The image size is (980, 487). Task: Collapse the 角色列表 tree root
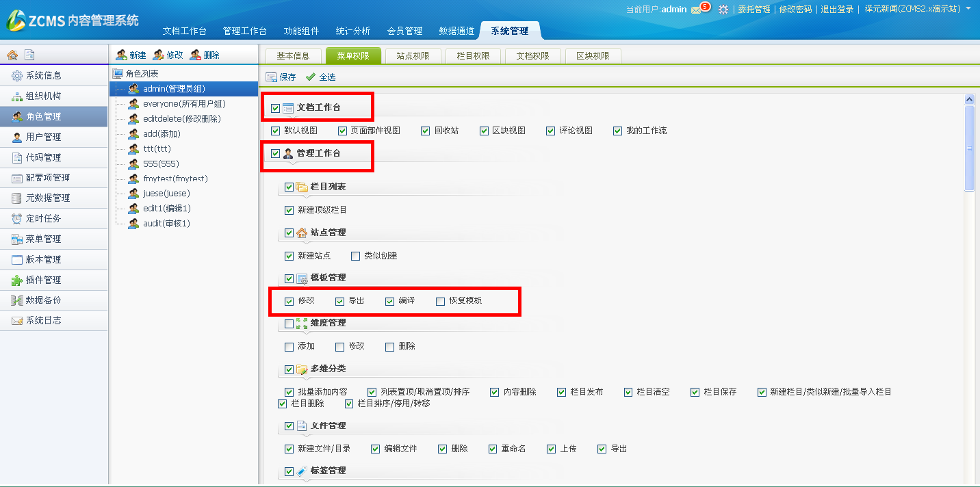(x=118, y=73)
